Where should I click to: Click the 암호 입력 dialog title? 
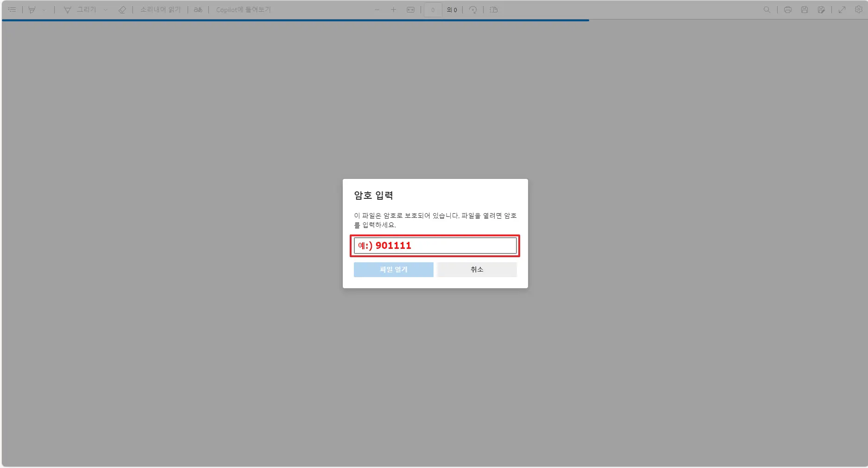[373, 196]
